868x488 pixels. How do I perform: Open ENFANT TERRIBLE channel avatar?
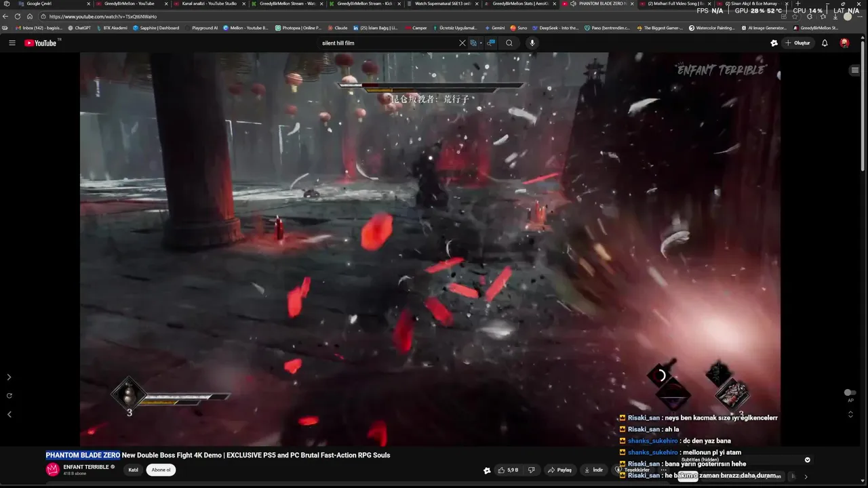[x=53, y=470]
